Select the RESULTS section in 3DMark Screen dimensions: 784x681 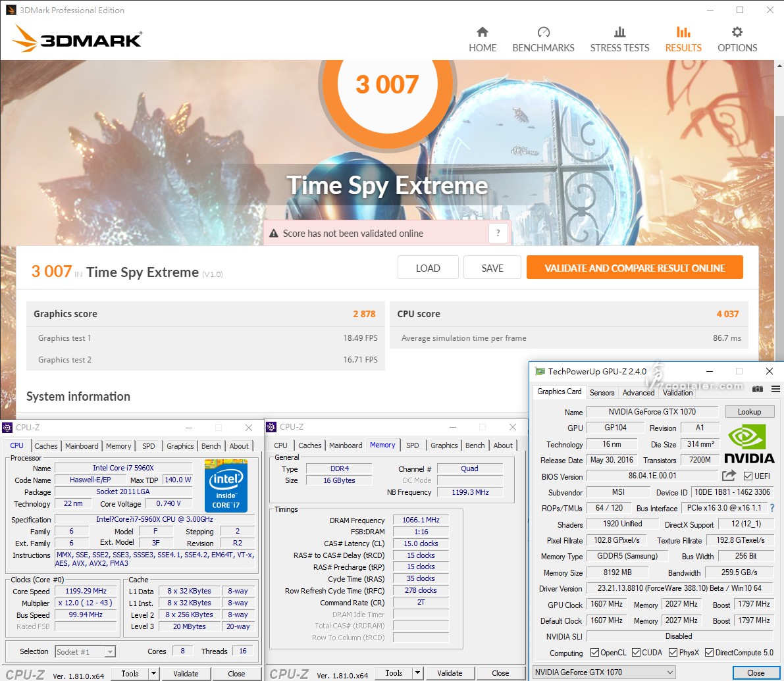coord(683,39)
